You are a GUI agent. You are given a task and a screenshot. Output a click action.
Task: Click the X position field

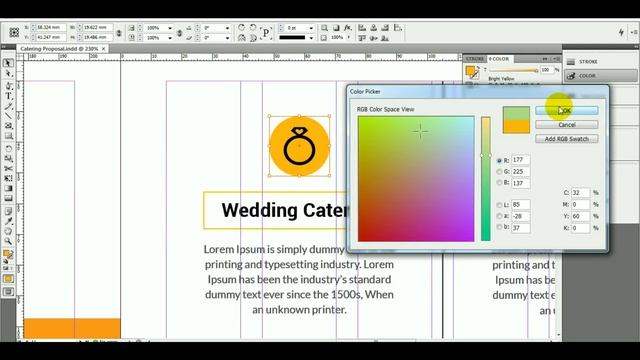(51, 27)
